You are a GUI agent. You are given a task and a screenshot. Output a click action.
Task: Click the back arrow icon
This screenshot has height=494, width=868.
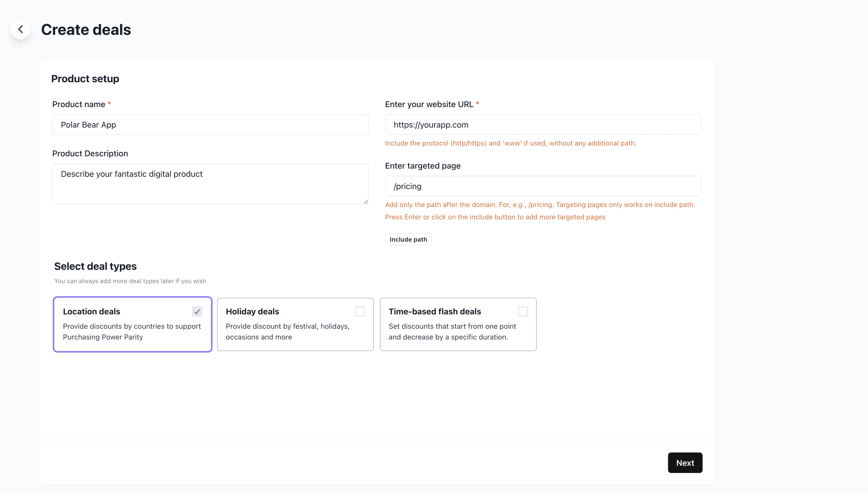21,29
